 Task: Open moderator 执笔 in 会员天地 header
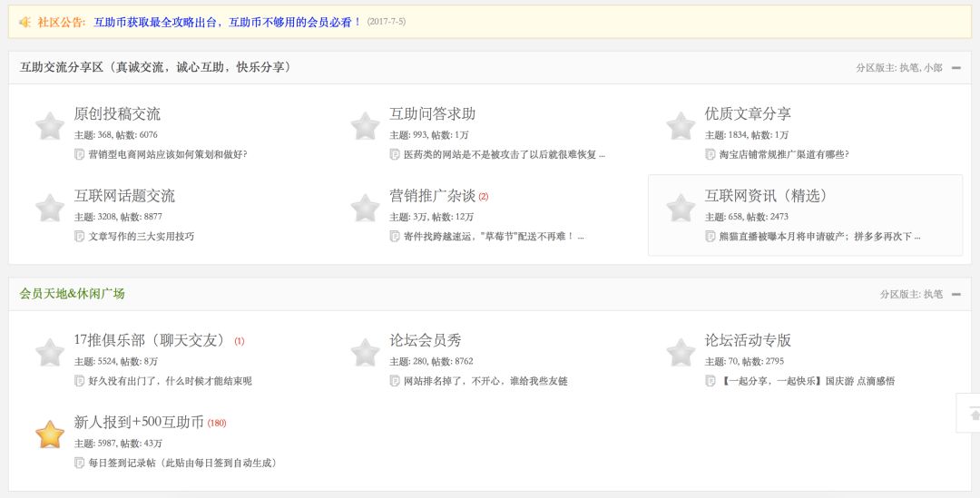pos(933,294)
